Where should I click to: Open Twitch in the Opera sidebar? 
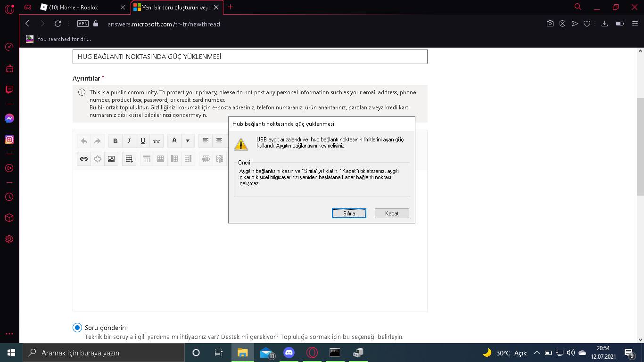tap(9, 90)
